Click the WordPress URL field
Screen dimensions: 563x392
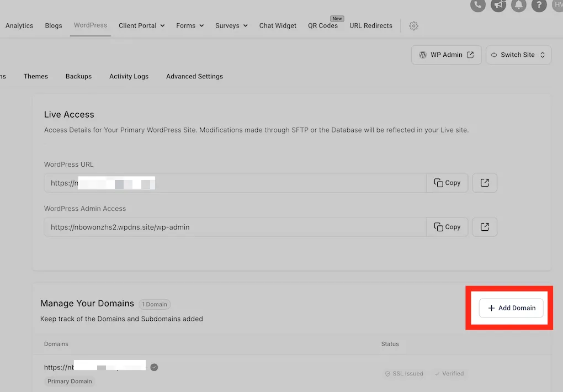point(235,183)
